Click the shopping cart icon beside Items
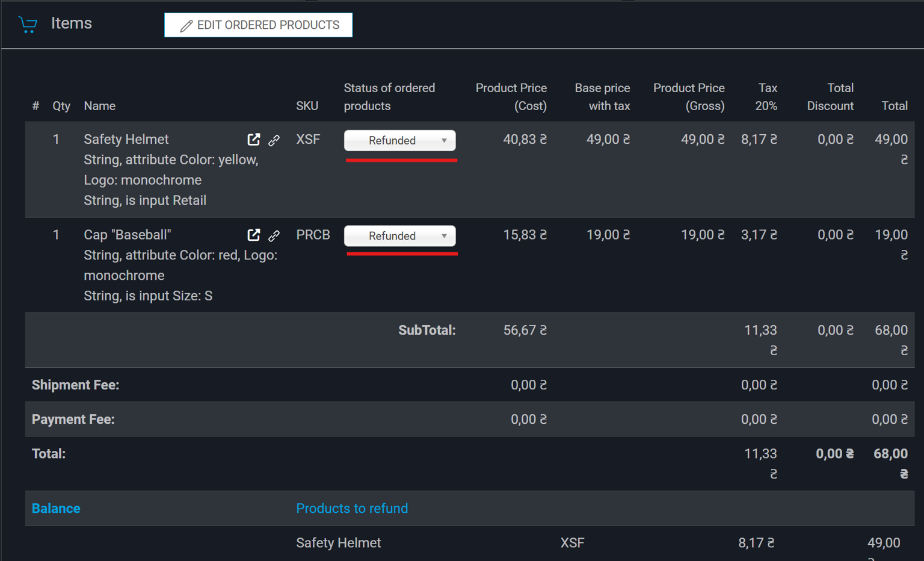Viewport: 924px width, 561px height. pyautogui.click(x=28, y=24)
